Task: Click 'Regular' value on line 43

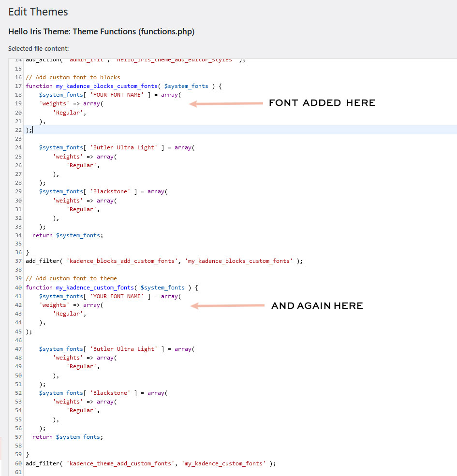Action: click(x=68, y=314)
